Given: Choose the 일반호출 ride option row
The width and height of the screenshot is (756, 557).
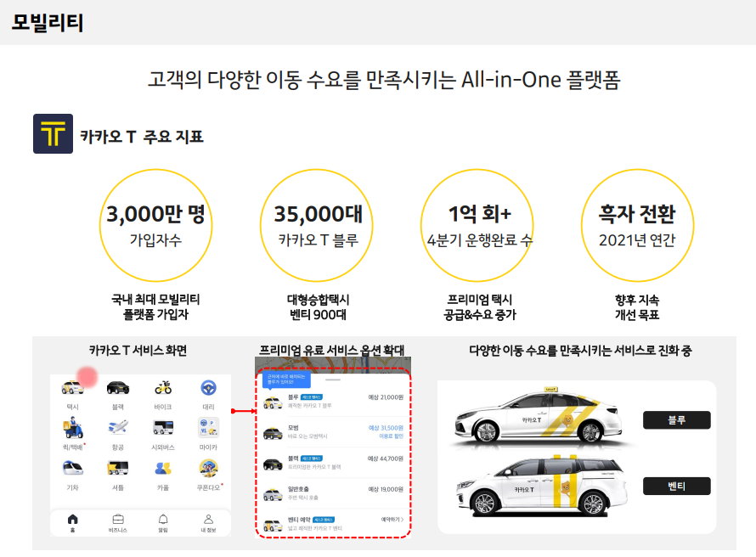Looking at the screenshot, I should 333,493.
